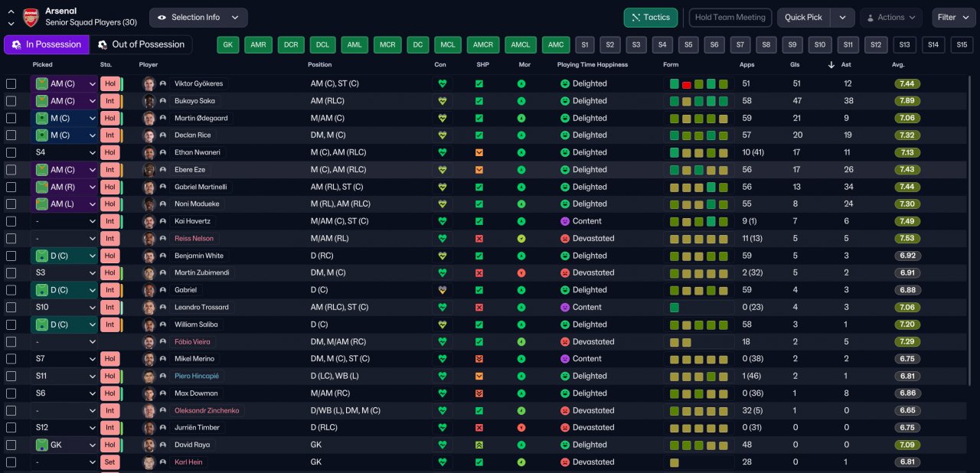The image size is (980, 473).
Task: Sort by Playing Time Happiness column
Action: click(x=593, y=65)
